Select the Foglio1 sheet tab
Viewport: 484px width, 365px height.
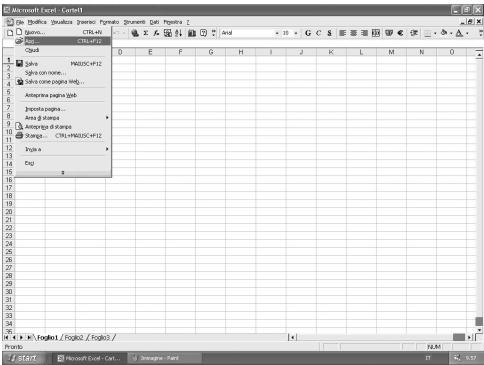(x=47, y=337)
